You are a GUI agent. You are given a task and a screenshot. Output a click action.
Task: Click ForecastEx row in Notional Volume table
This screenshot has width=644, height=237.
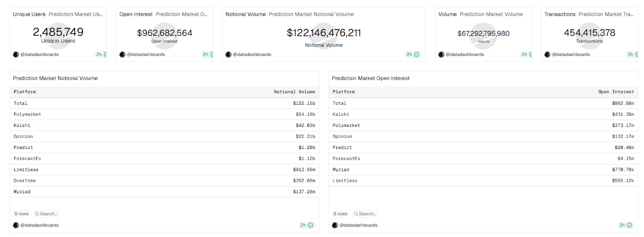(164, 159)
